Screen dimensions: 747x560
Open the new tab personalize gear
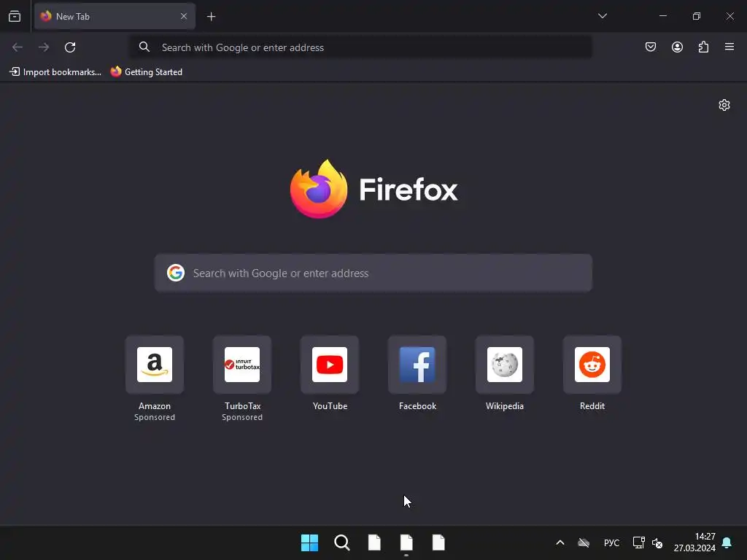pos(724,105)
